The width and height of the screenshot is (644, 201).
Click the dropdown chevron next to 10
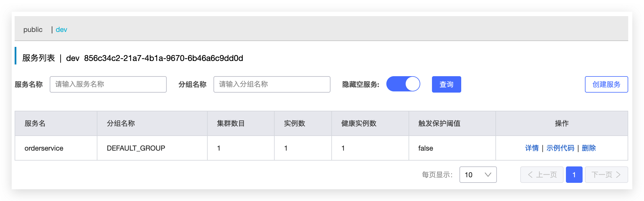pyautogui.click(x=488, y=175)
